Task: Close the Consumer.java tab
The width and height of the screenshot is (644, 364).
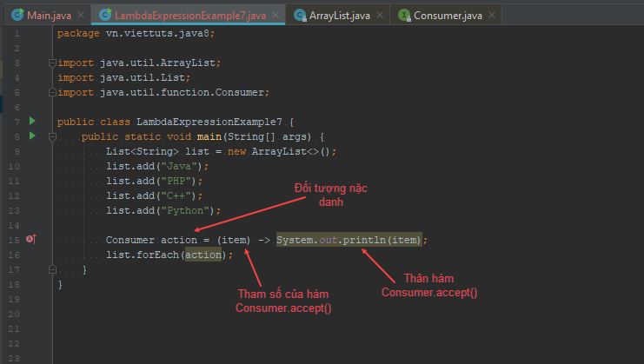Action: point(492,15)
